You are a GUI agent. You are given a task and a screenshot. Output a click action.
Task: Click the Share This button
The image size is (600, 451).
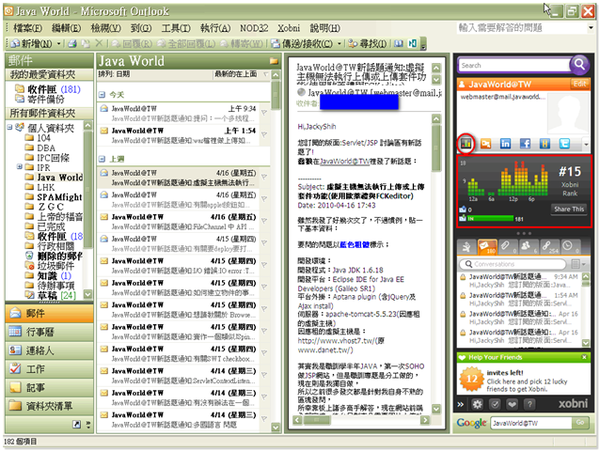(569, 209)
